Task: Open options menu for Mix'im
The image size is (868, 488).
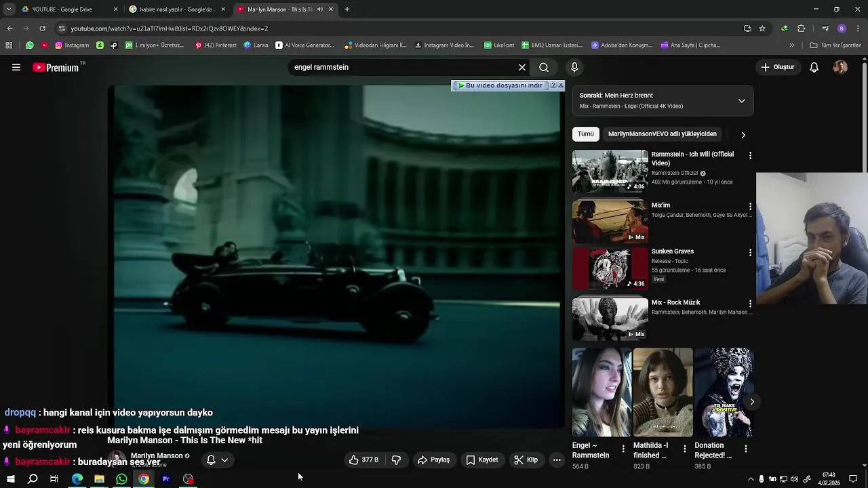Action: point(750,206)
